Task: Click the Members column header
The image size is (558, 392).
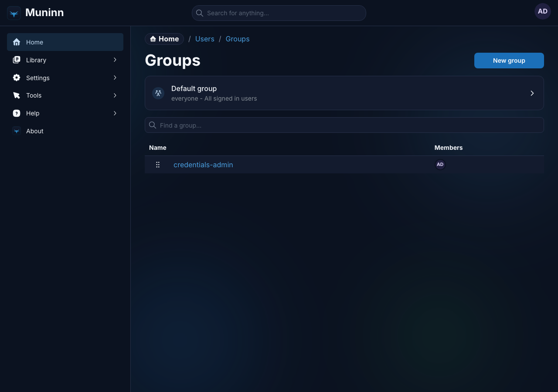Action: coord(449,148)
